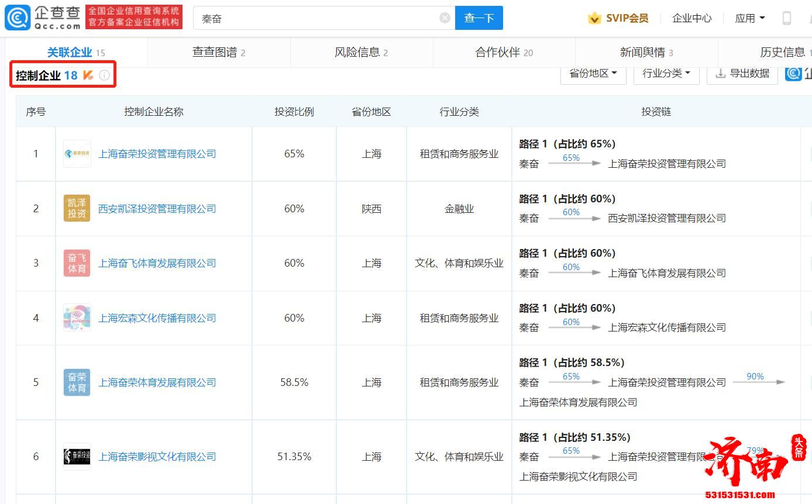
Task: Open 上海奋荣体育发展有限公司 link in row 5
Action: (x=157, y=382)
